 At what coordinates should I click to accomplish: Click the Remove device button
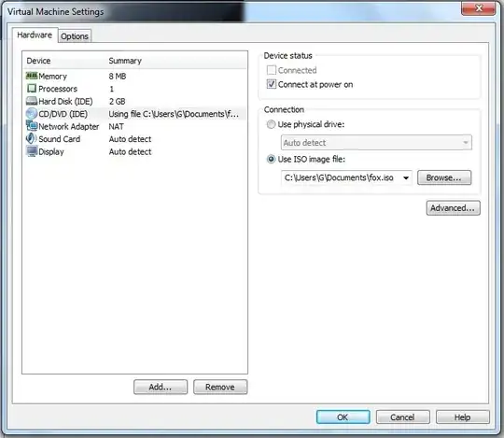point(220,387)
